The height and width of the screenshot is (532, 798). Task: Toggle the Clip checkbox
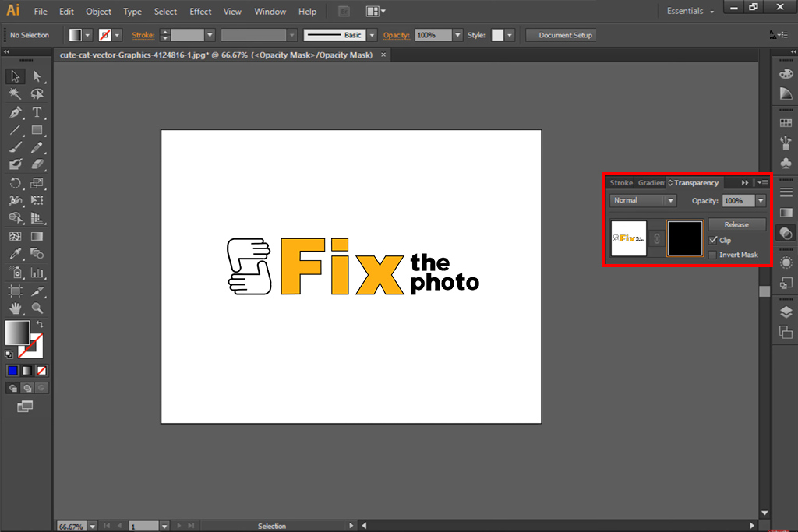pyautogui.click(x=713, y=240)
